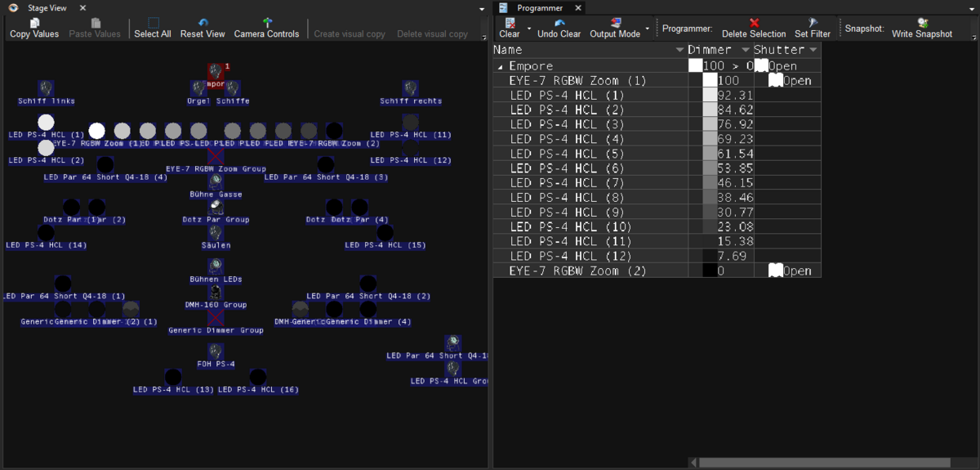Select the LED PS-4 HCL (10) row name
980x470 pixels.
[570, 226]
